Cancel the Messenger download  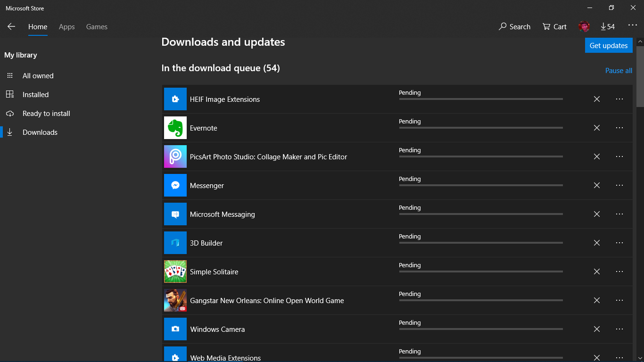597,185
